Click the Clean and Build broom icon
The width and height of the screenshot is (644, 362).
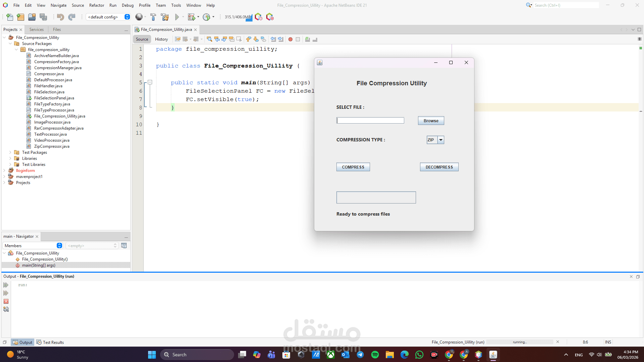tap(165, 17)
